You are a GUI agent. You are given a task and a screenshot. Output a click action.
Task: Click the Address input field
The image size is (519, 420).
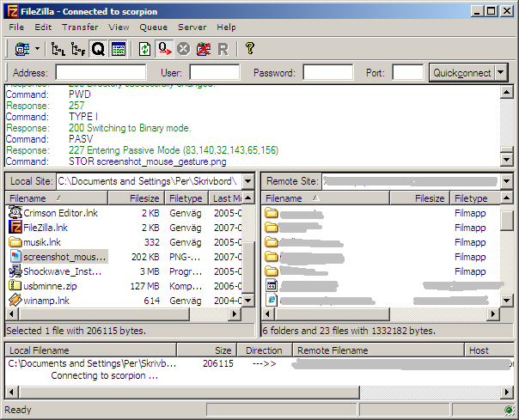click(x=101, y=72)
